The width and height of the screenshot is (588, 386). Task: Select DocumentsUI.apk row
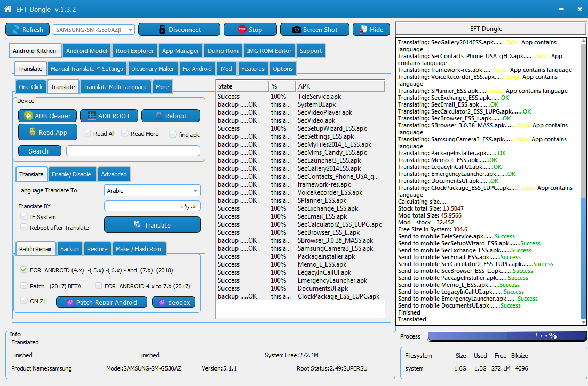[x=301, y=288]
